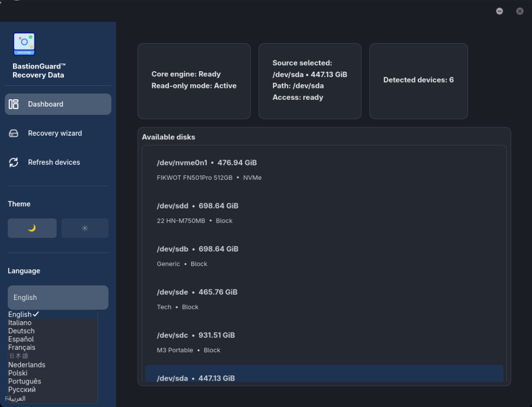The height and width of the screenshot is (407, 532).
Task: Choose English in the language list
Action: (52, 314)
